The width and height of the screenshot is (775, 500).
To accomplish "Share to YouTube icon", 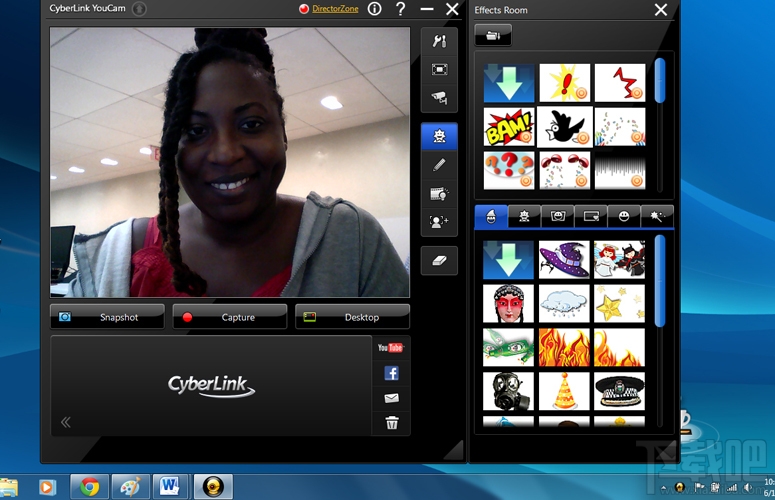I will [390, 348].
